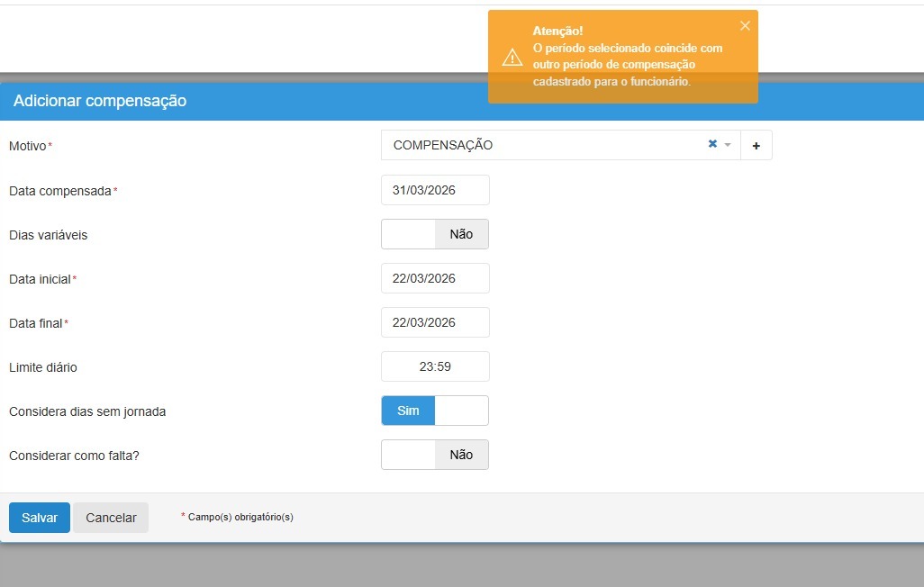Click the Adicionar compensação header title
The width and height of the screenshot is (924, 587).
[x=100, y=101]
